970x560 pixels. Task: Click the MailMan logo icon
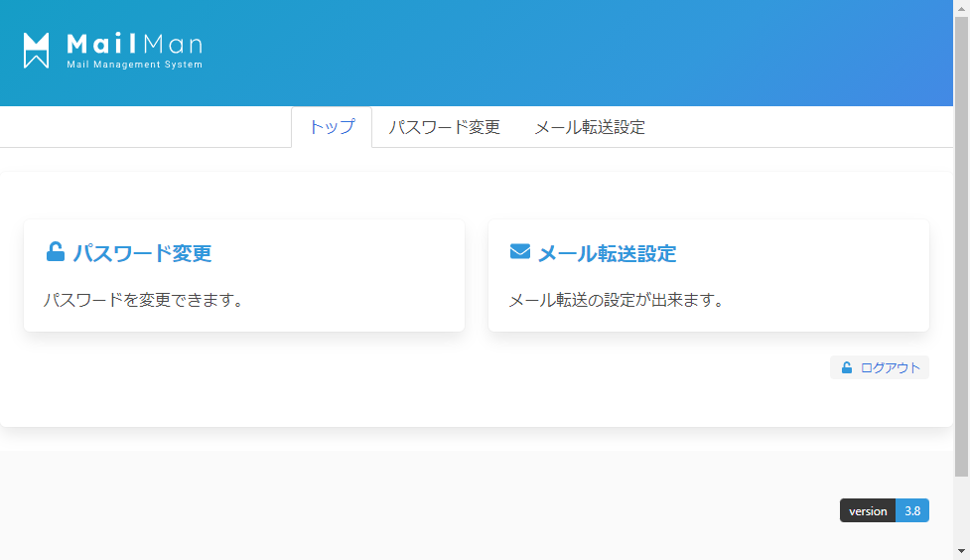37,51
